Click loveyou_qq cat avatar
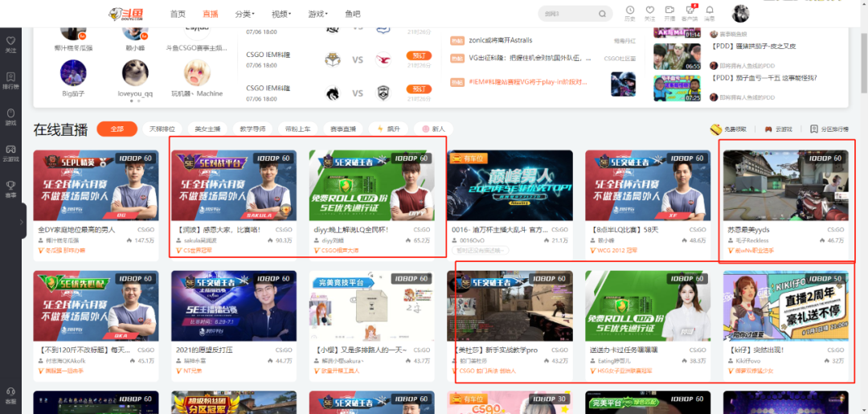868x414 pixels. [x=135, y=72]
